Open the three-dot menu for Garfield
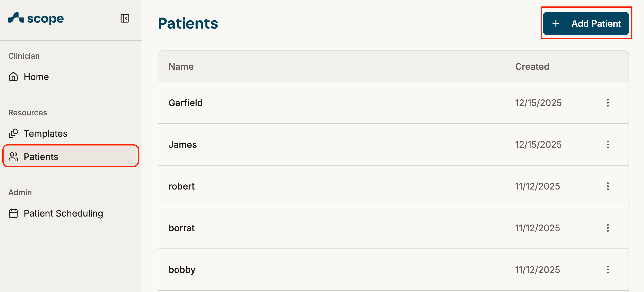The image size is (644, 292). pos(608,103)
